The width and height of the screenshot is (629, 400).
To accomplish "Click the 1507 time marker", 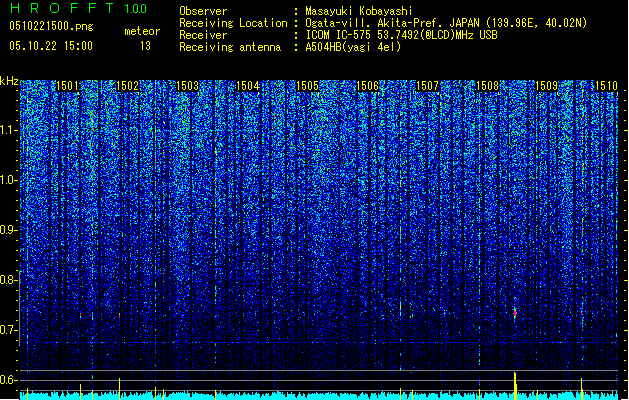I will coord(428,86).
